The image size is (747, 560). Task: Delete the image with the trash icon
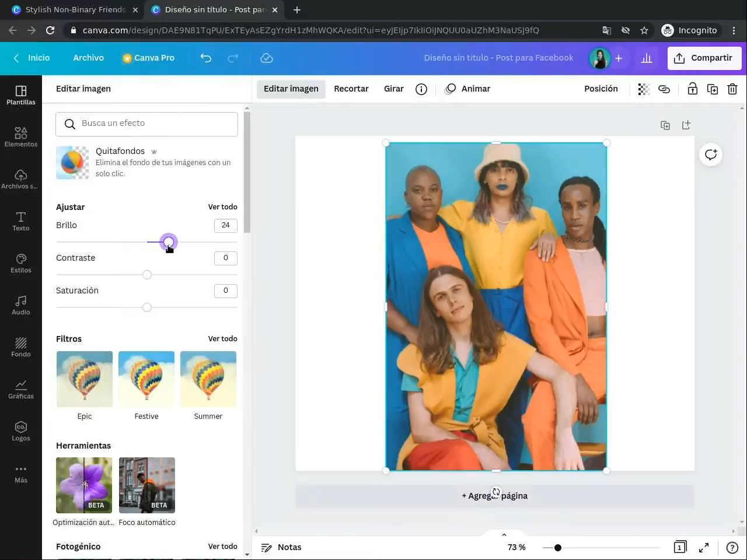732,89
